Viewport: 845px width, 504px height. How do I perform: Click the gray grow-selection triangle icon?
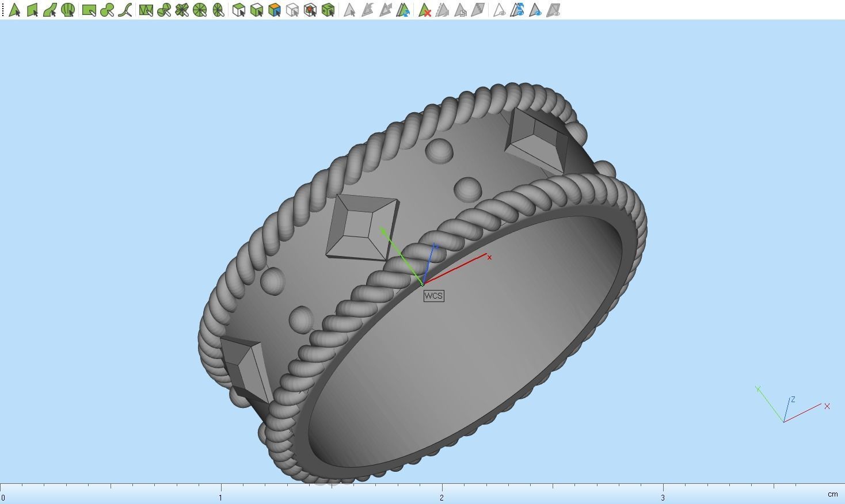pyautogui.click(x=385, y=10)
